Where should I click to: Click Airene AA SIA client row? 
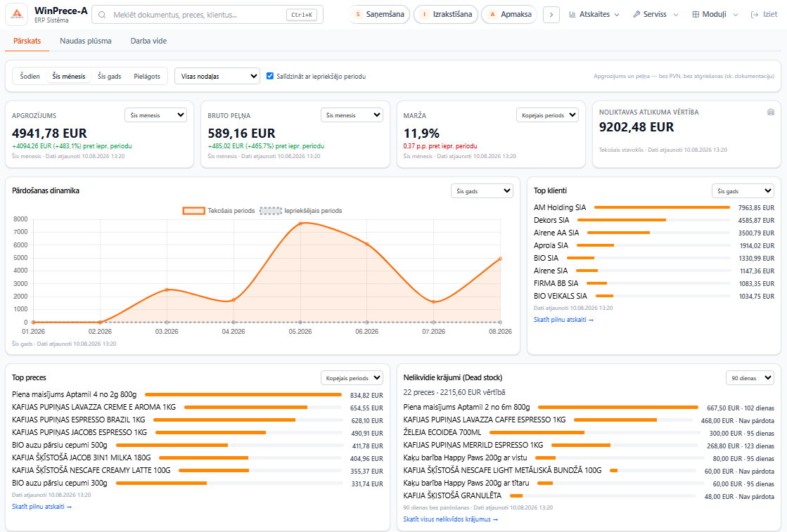click(653, 233)
